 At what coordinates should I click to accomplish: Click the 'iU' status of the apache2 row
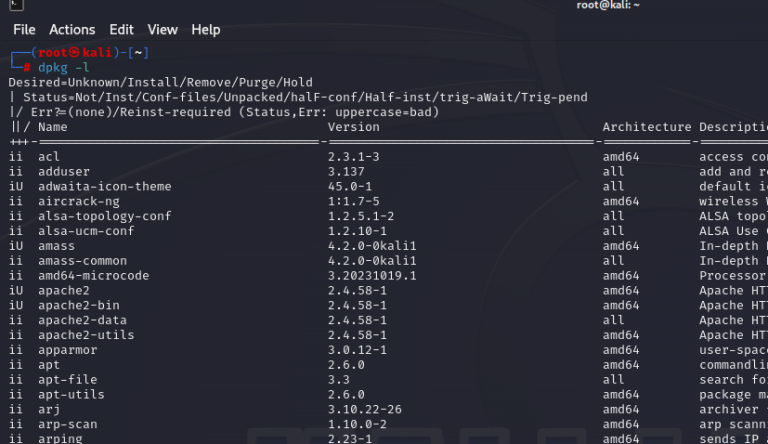pos(16,291)
